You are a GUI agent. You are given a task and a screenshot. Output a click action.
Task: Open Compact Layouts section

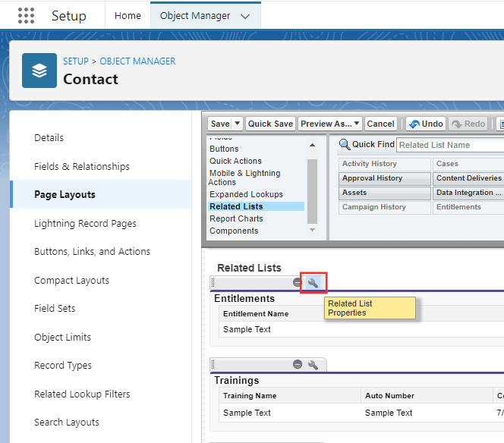pos(71,280)
